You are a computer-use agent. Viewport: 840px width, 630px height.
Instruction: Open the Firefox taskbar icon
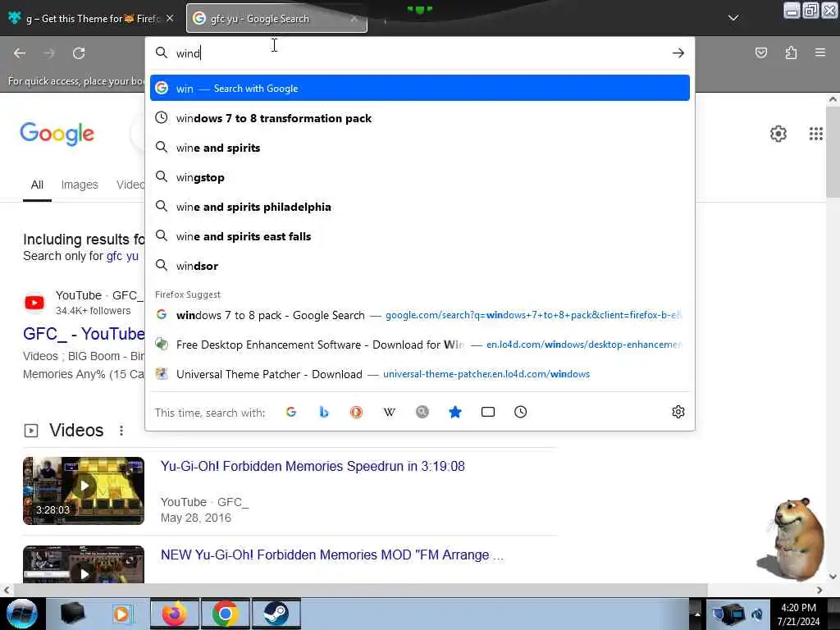[x=175, y=614]
